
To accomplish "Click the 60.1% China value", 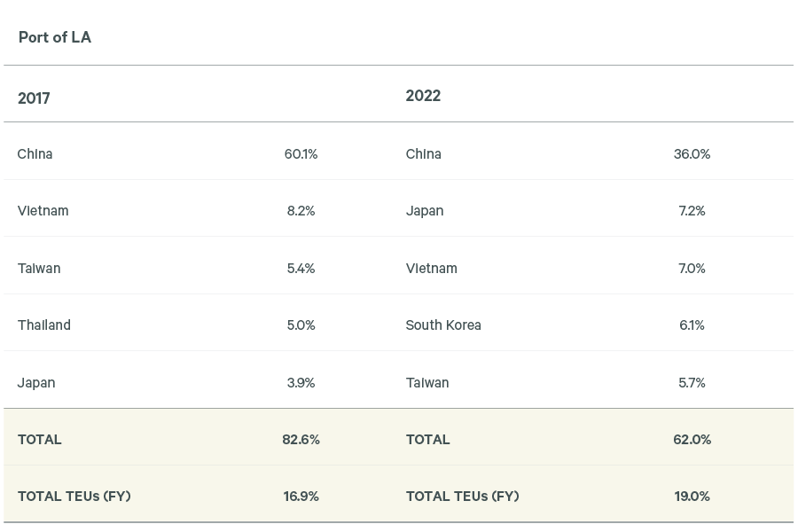I will tap(301, 154).
